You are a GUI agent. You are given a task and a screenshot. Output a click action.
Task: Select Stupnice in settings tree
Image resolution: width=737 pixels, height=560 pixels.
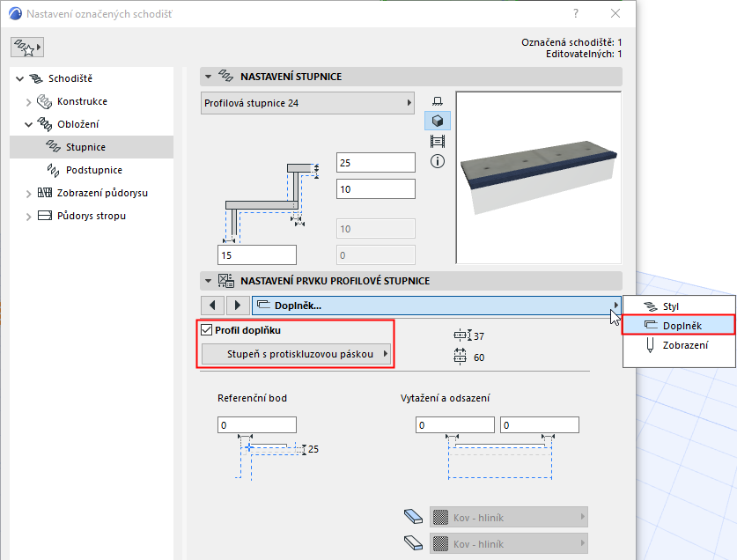pyautogui.click(x=92, y=147)
